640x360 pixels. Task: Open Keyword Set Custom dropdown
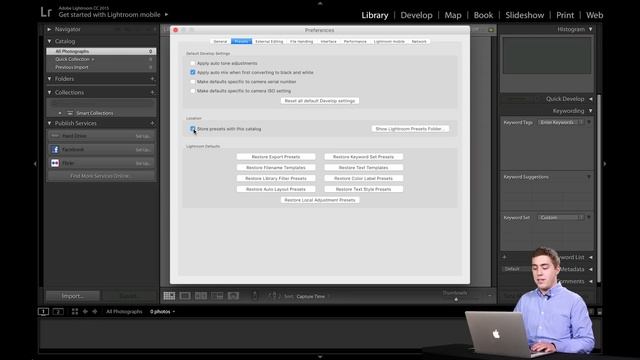point(561,218)
